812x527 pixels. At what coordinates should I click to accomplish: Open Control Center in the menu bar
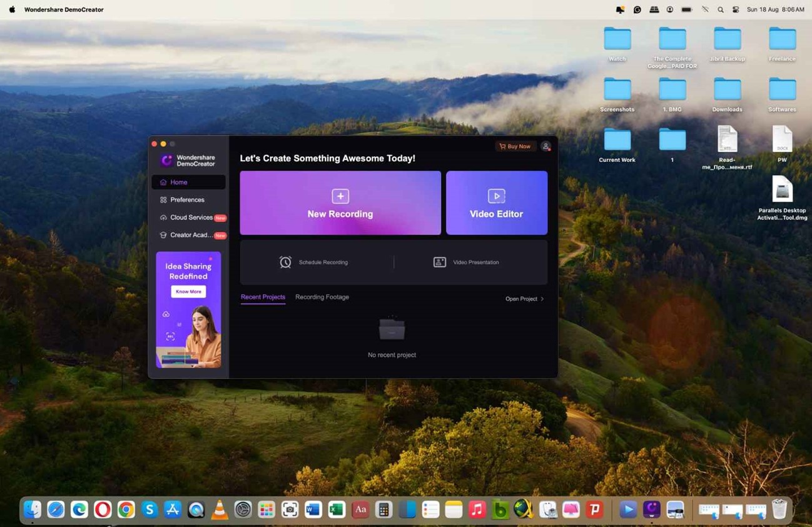(x=736, y=10)
